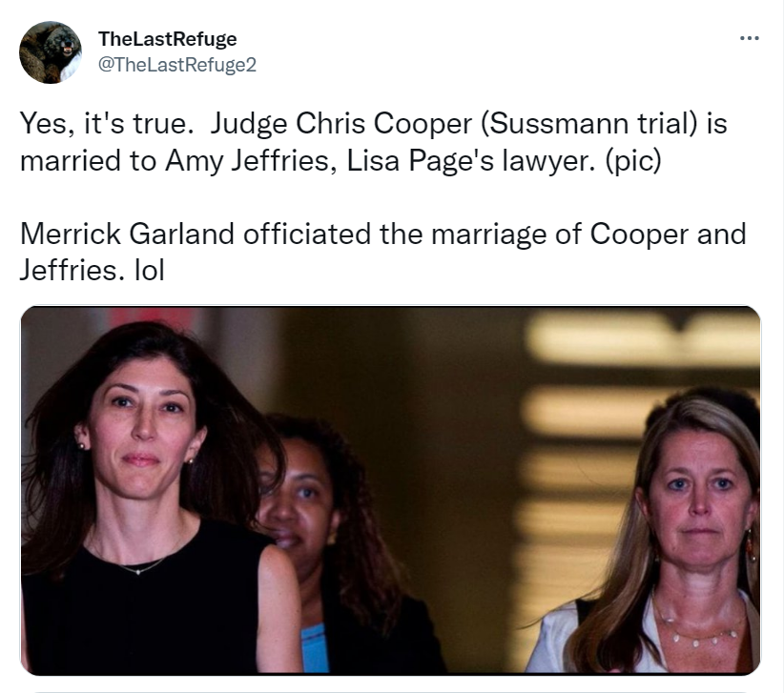The height and width of the screenshot is (693, 784).
Task: Open the TheLastRefuge display name link
Action: pyautogui.click(x=168, y=39)
